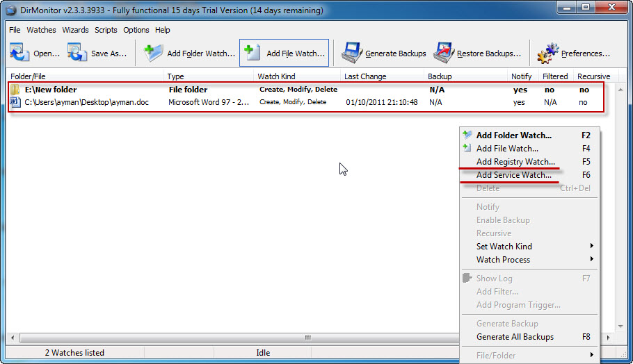Open the File menu
Screen dimensions: 633x364
pos(15,30)
